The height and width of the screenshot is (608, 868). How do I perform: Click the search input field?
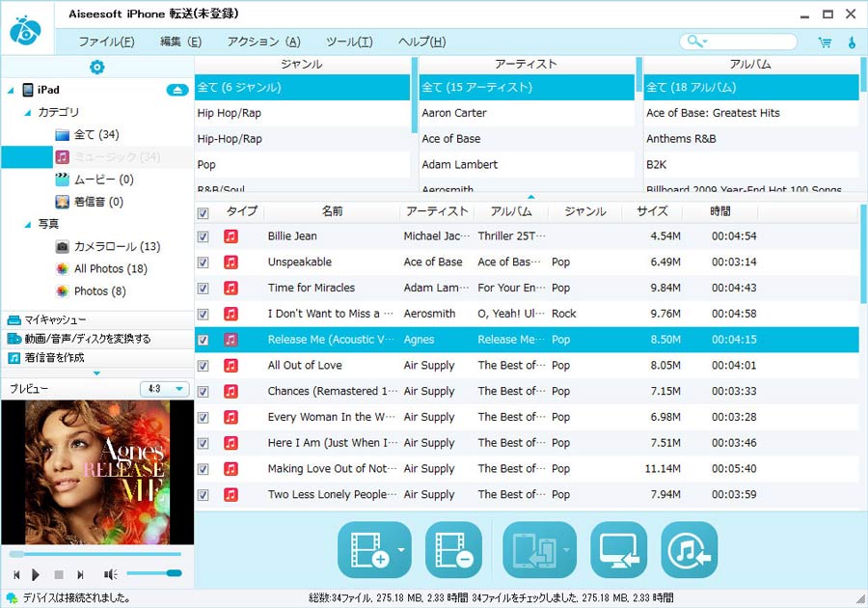[749, 41]
